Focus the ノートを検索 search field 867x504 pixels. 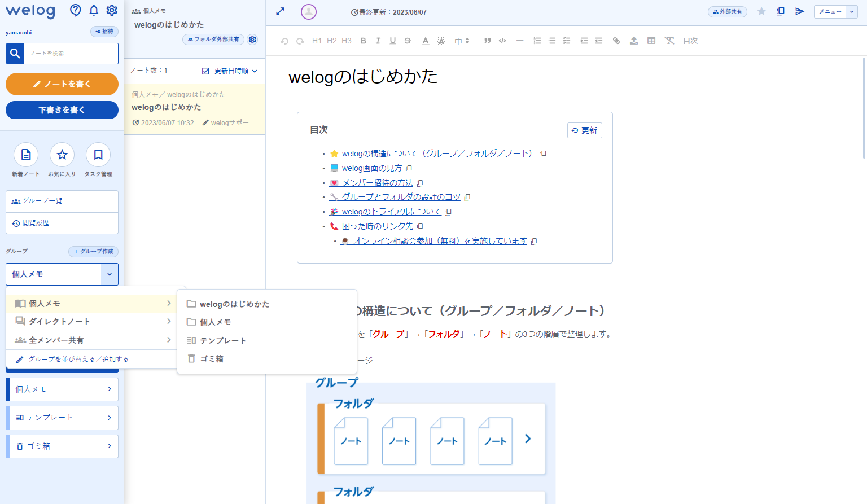click(71, 54)
